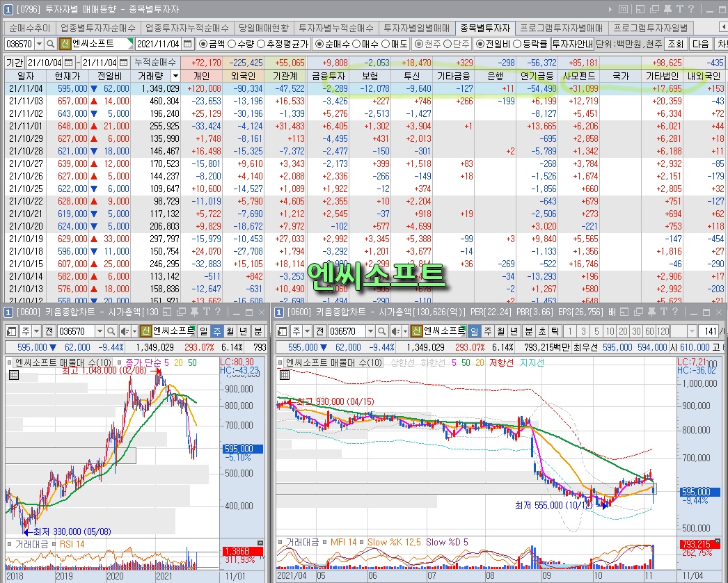Click pin icon in investor window title bar
Viewport: 728px width, 583px height.
click(667, 9)
